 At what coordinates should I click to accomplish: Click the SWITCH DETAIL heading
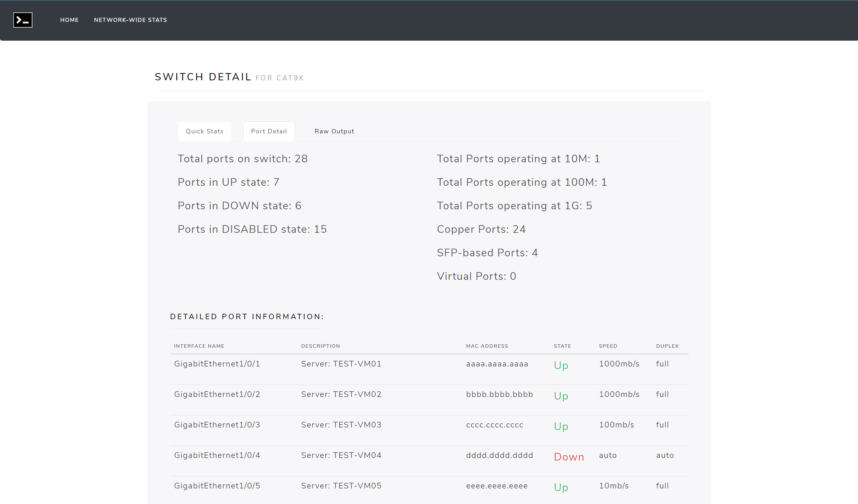[x=203, y=77]
